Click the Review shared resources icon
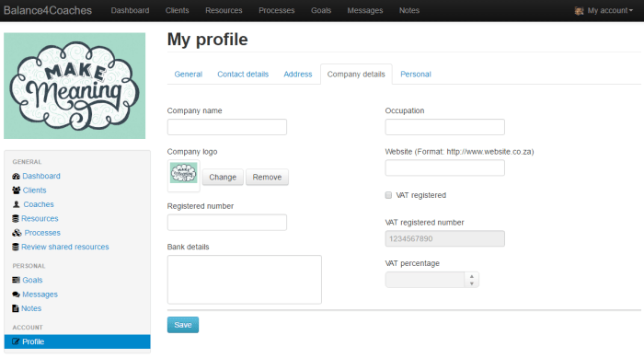Viewport: 644px width, 358px height. [x=16, y=247]
